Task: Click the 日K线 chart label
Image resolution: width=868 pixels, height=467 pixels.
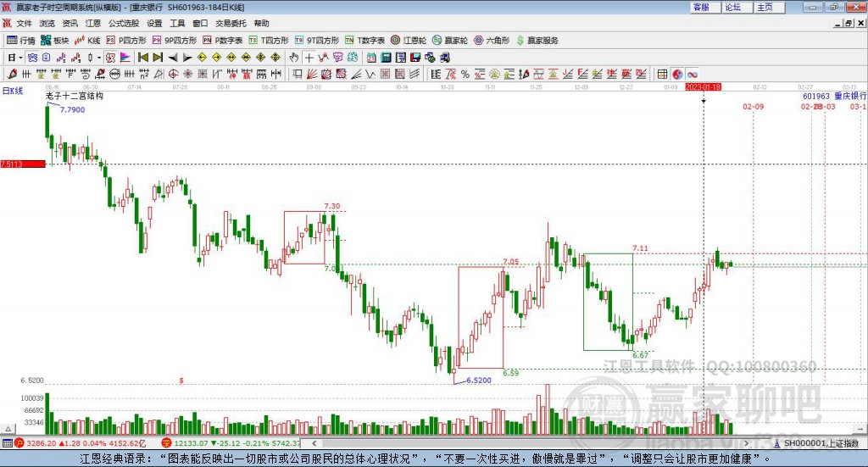Action: coord(13,91)
